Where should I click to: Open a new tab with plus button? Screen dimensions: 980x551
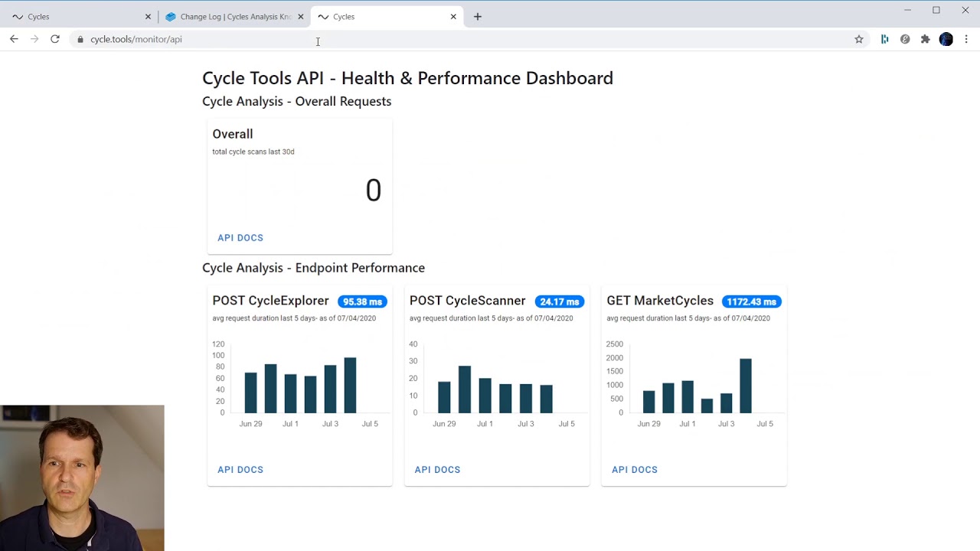478,16
